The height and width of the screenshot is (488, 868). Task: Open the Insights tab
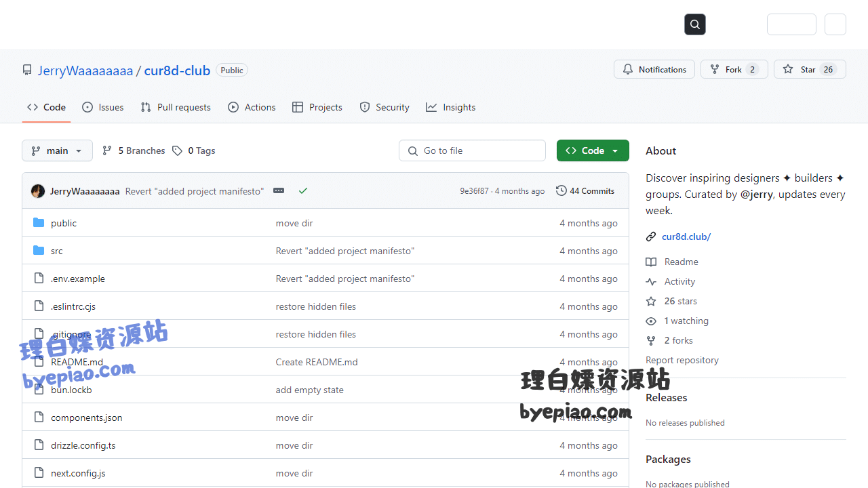coord(451,107)
